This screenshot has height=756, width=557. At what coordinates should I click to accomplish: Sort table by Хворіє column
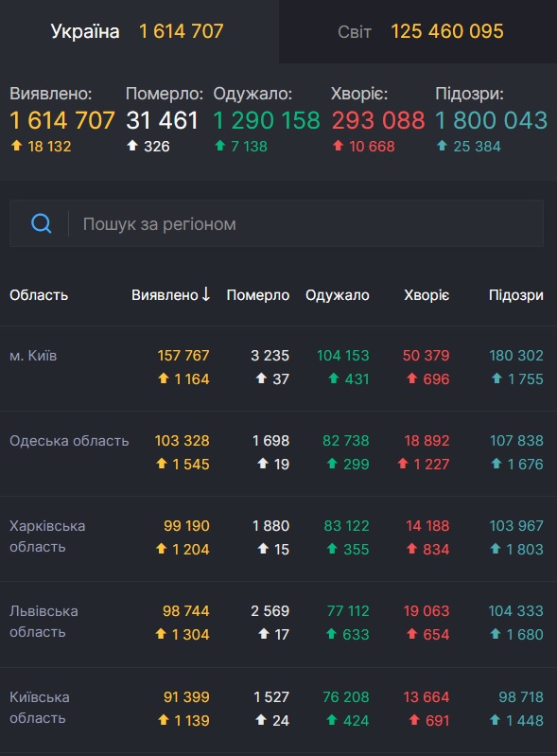coord(426,294)
